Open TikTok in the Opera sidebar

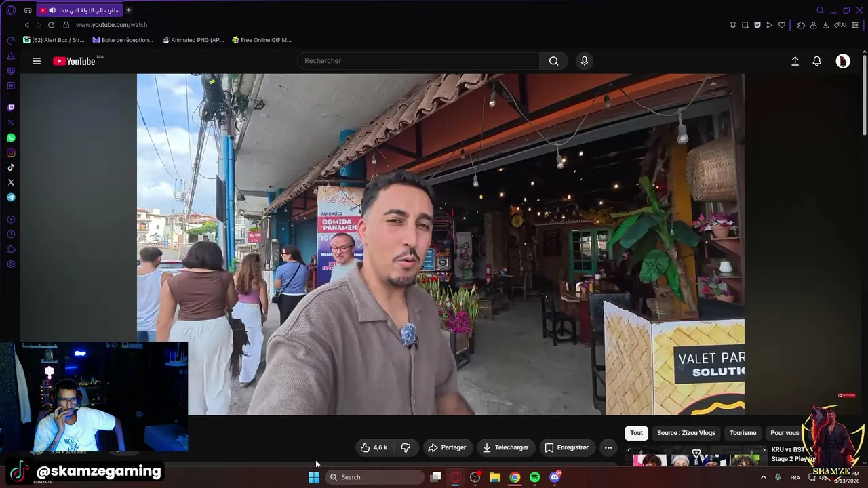pyautogui.click(x=11, y=167)
